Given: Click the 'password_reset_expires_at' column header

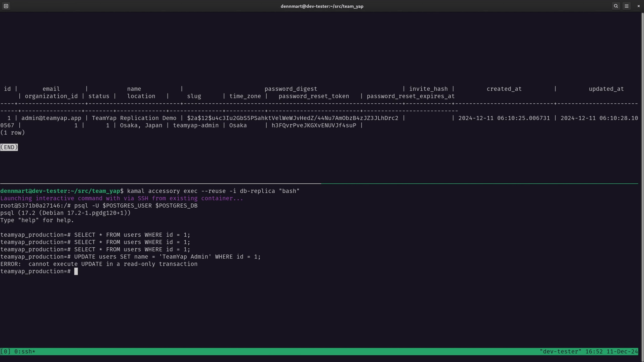Looking at the screenshot, I should click(411, 96).
